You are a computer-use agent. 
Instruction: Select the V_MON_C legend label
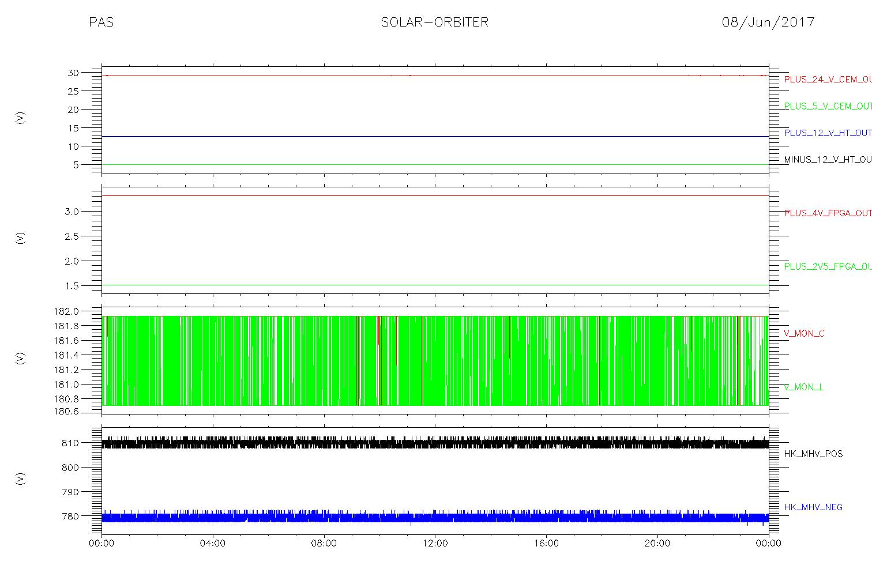click(x=804, y=333)
